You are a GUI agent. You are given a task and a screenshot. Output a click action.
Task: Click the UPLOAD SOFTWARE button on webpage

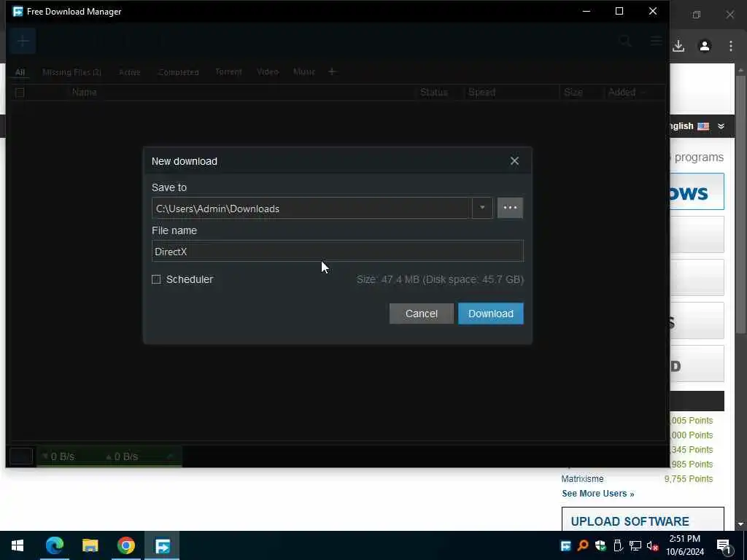(643, 519)
